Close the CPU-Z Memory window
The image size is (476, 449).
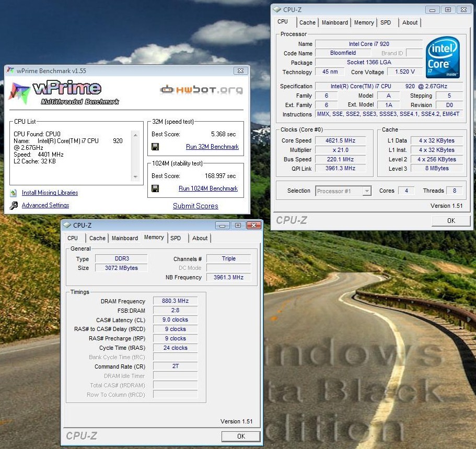pos(254,226)
